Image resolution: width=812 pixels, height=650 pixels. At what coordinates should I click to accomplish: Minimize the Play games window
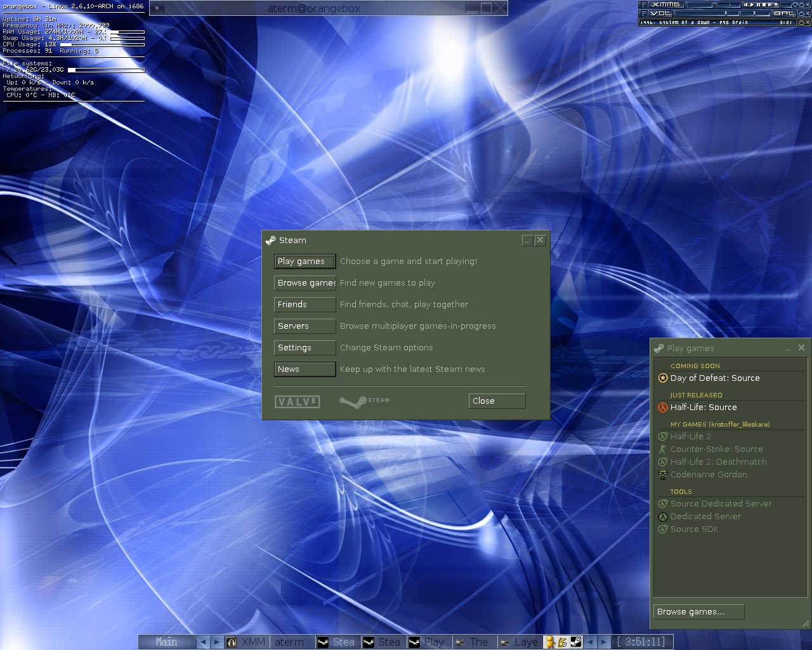point(788,348)
